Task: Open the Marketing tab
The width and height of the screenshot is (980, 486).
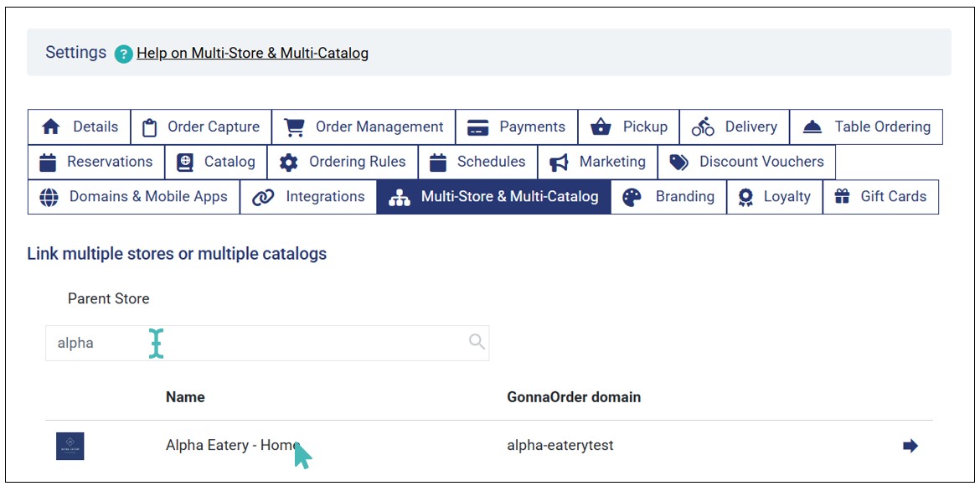Action: tap(597, 162)
